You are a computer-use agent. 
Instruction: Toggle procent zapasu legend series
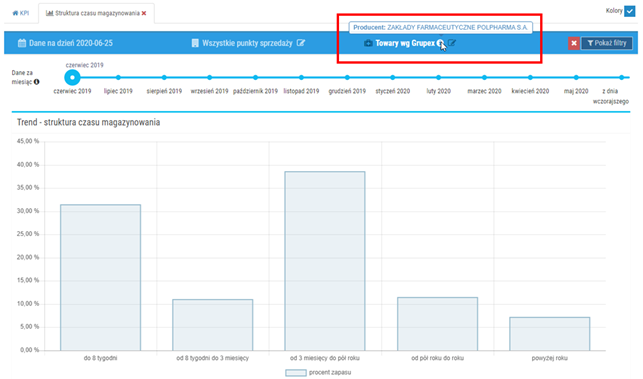[x=318, y=372]
